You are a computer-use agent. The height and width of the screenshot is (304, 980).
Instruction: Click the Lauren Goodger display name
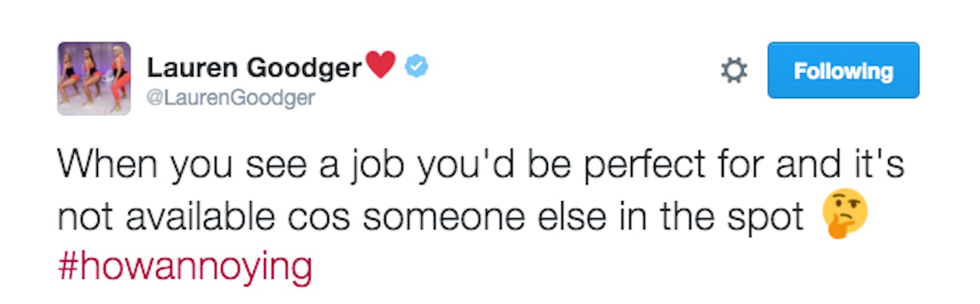255,67
